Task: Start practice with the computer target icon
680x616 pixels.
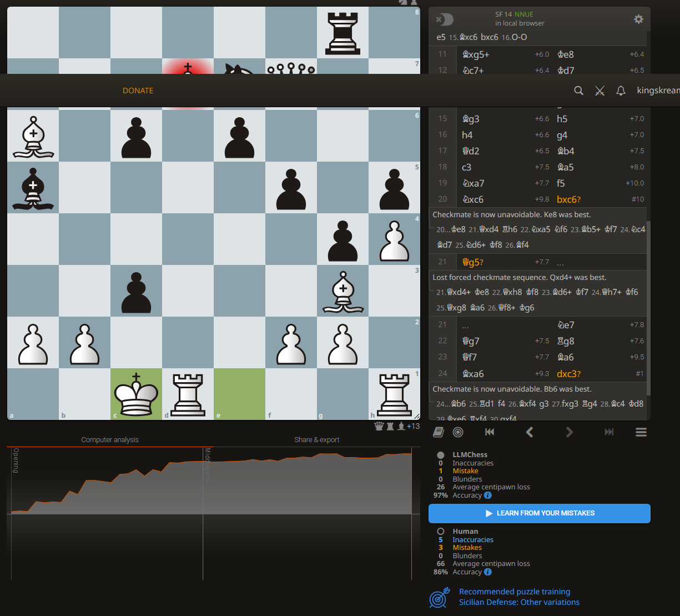Action: coord(458,432)
